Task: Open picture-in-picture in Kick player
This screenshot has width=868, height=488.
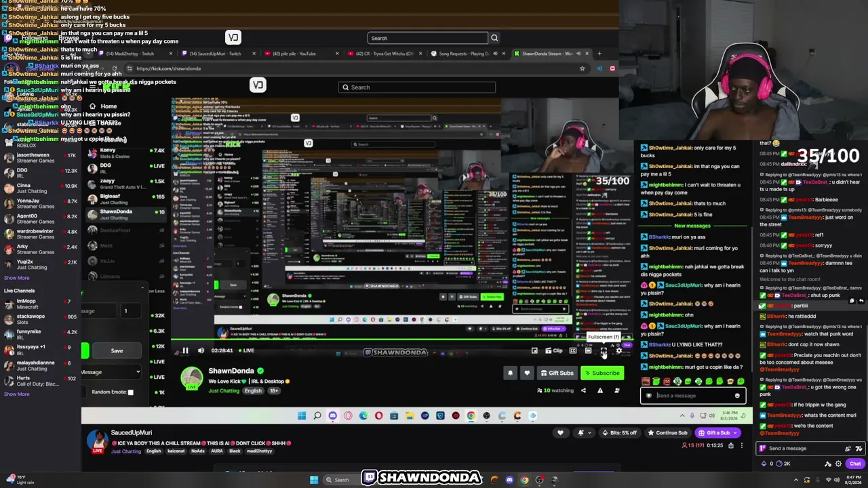Action: tap(534, 350)
